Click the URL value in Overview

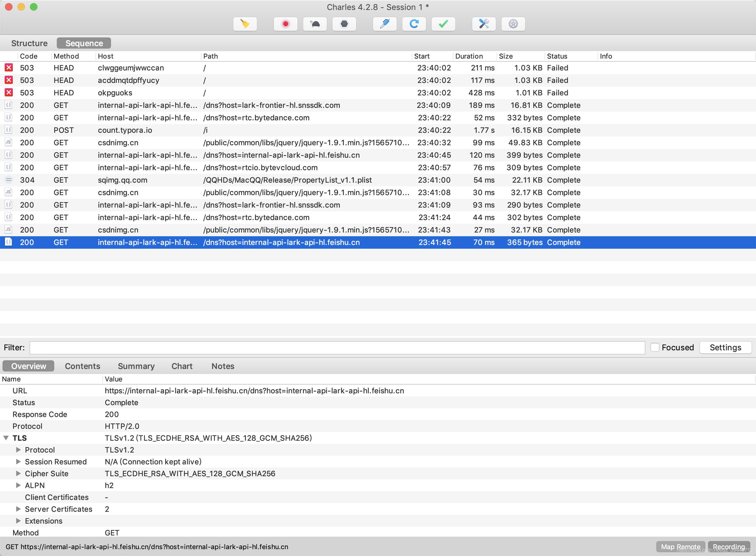pyautogui.click(x=254, y=391)
